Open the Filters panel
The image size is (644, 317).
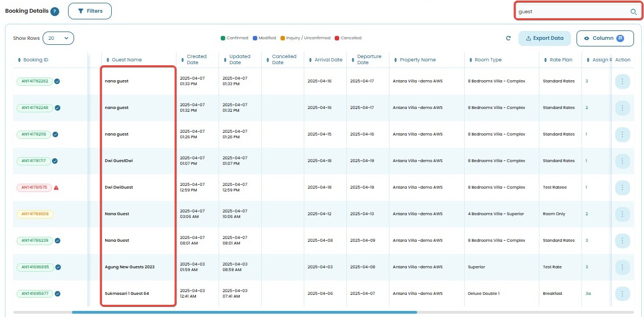(90, 11)
